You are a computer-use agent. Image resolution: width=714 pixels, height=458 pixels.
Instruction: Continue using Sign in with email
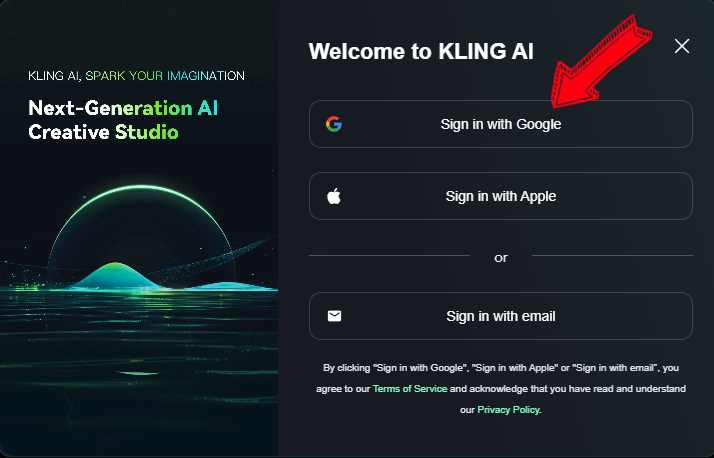point(501,316)
